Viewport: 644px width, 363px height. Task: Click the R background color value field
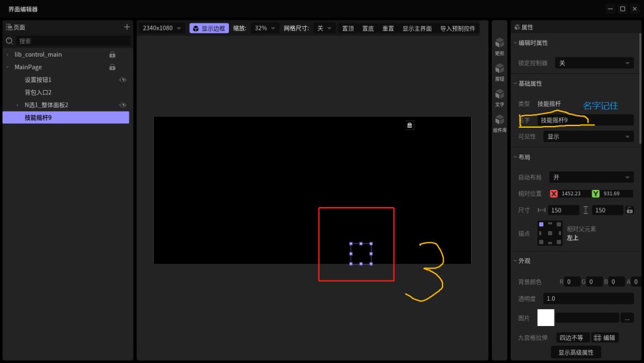pyautogui.click(x=572, y=282)
